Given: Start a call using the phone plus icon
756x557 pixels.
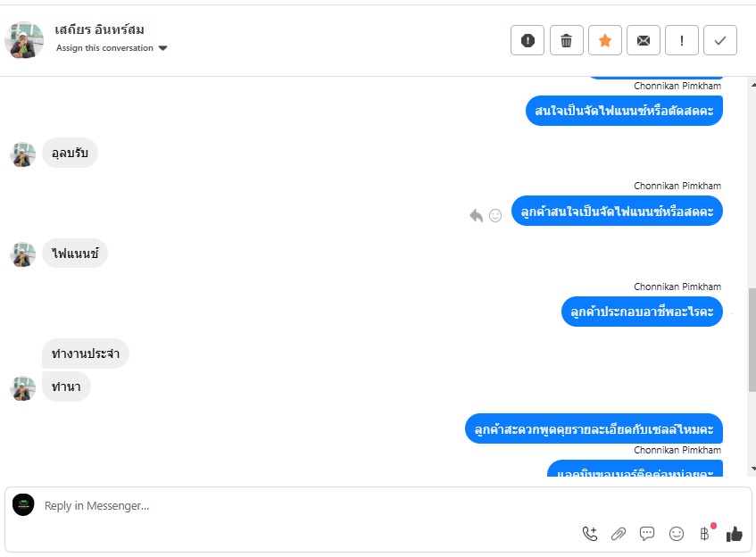Looking at the screenshot, I should coord(590,534).
